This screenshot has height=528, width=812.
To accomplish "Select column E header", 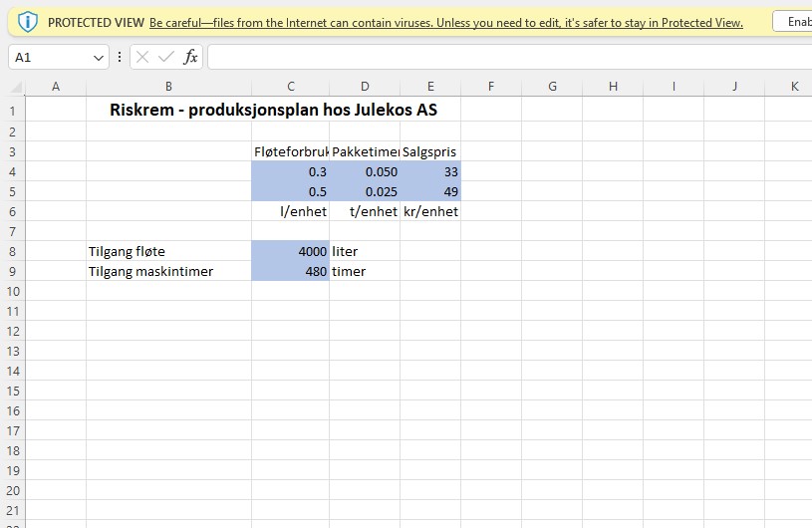I will tap(430, 87).
